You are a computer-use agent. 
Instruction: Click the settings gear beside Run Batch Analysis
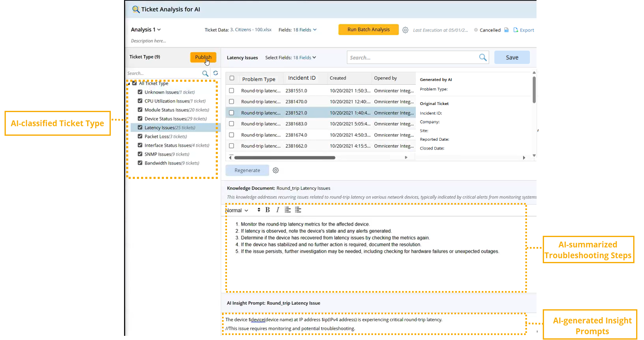coord(405,30)
